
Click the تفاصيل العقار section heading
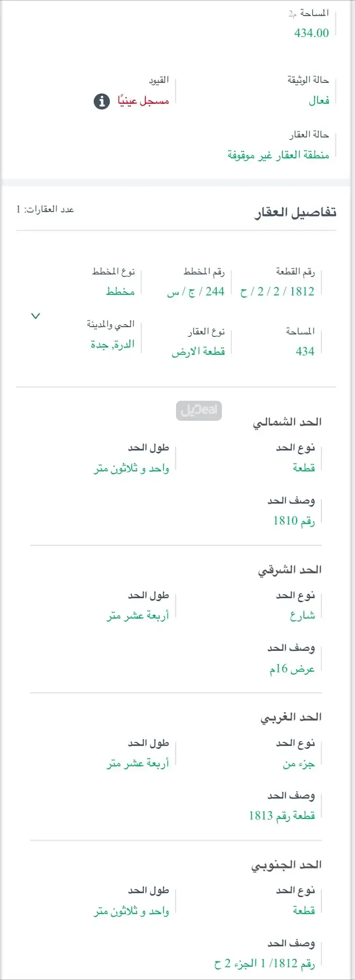click(x=295, y=213)
